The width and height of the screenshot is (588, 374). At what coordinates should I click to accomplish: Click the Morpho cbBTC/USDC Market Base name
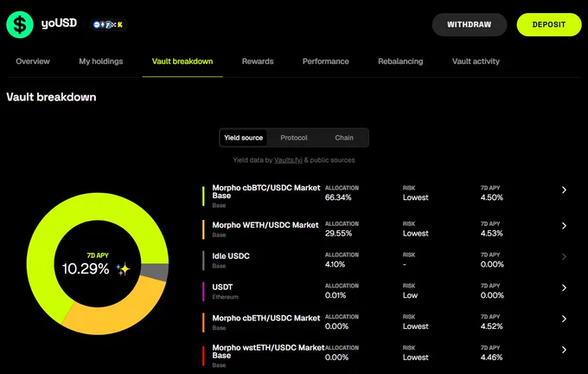[x=266, y=191]
